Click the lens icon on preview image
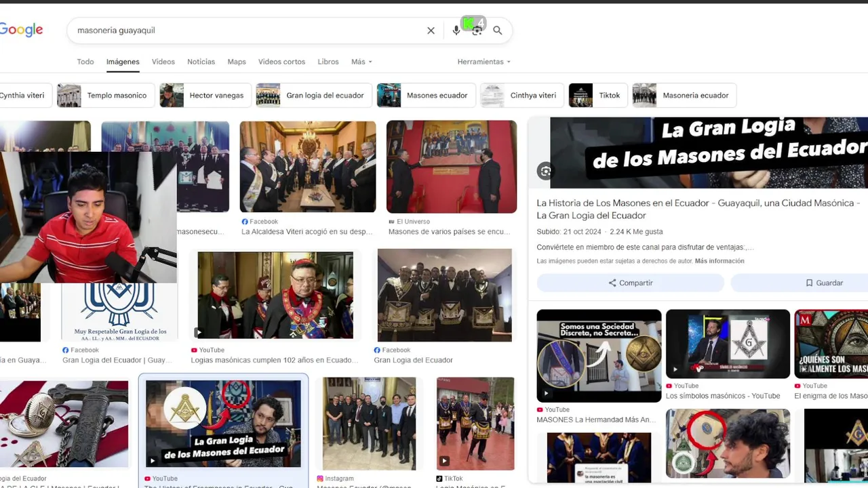 [546, 171]
